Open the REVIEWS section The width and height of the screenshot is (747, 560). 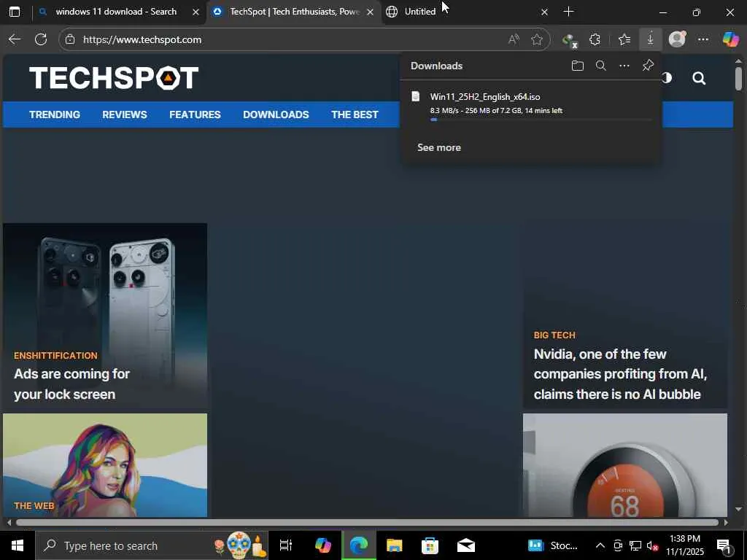tap(125, 114)
